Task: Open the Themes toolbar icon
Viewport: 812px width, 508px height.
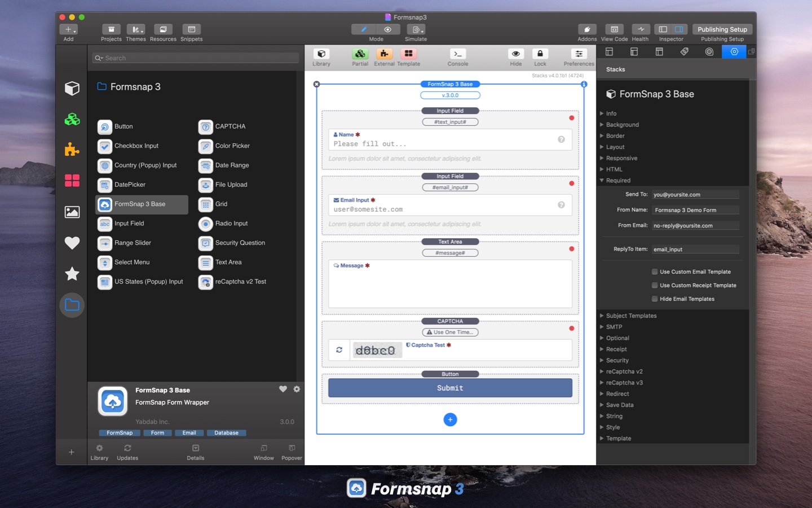Action: 135,29
